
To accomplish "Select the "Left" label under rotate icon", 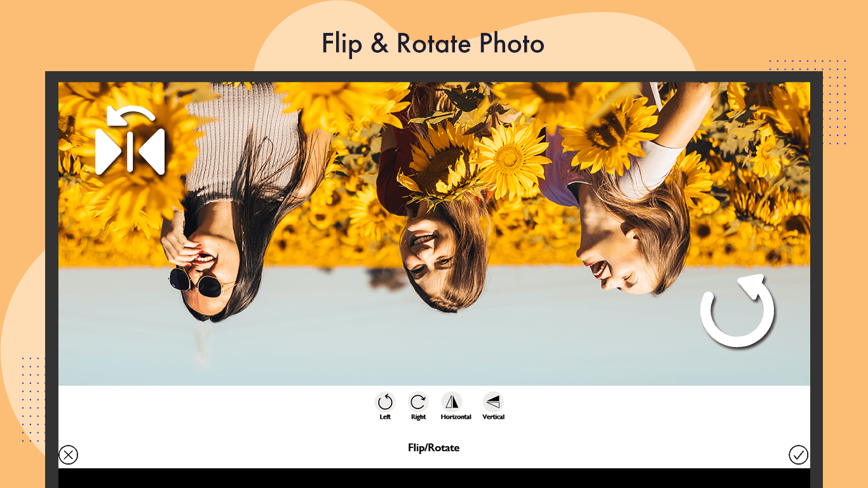I will [385, 417].
